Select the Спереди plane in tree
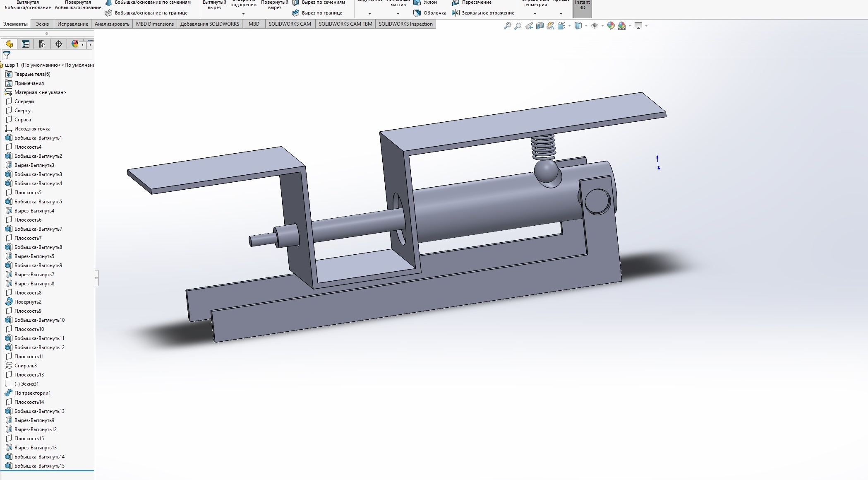The width and height of the screenshot is (868, 480). 24,101
